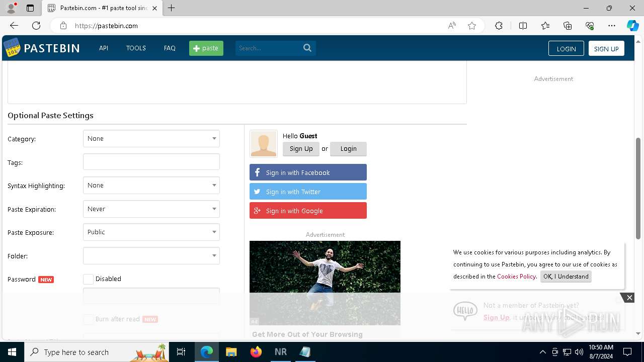Open File Explorer from taskbar
The width and height of the screenshot is (644, 362).
click(231, 352)
